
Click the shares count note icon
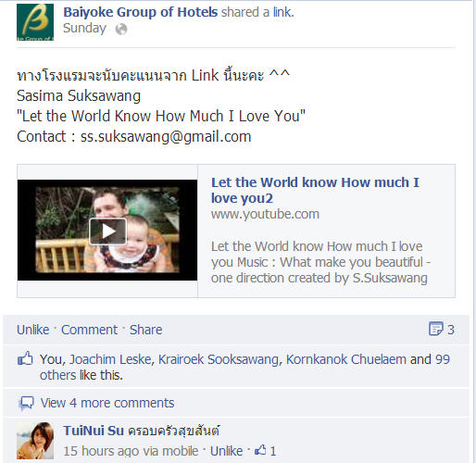point(435,329)
